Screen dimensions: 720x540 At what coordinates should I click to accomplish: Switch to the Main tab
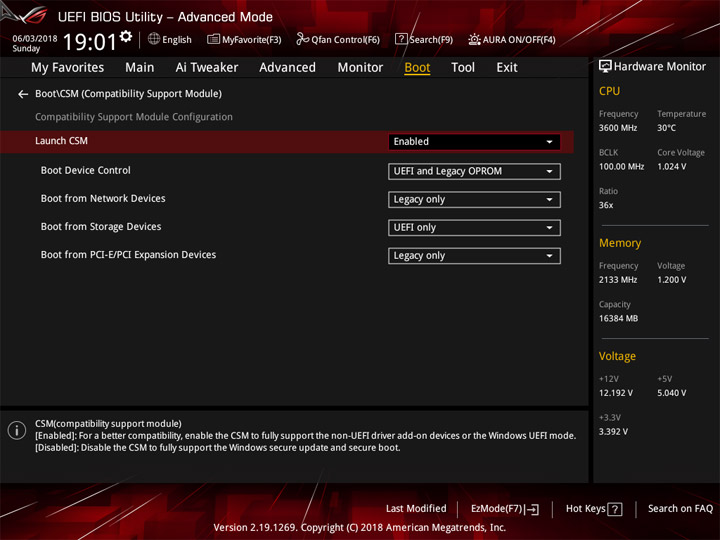(x=140, y=68)
